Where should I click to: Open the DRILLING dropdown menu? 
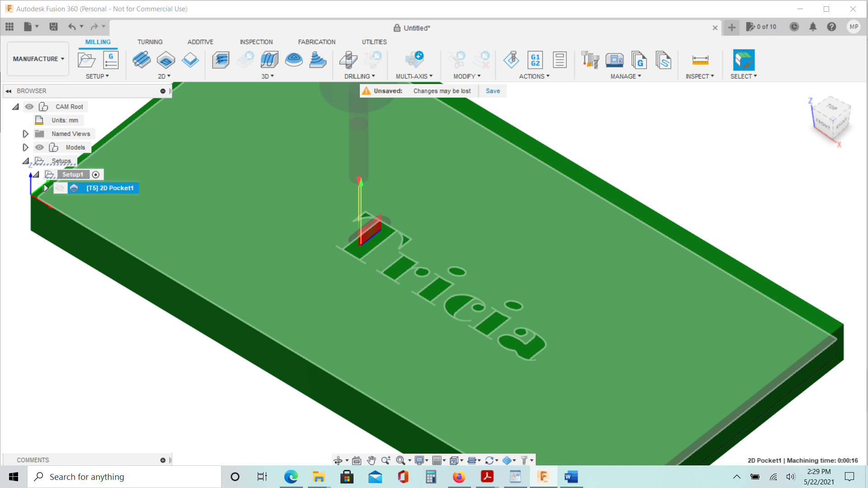pyautogui.click(x=359, y=76)
